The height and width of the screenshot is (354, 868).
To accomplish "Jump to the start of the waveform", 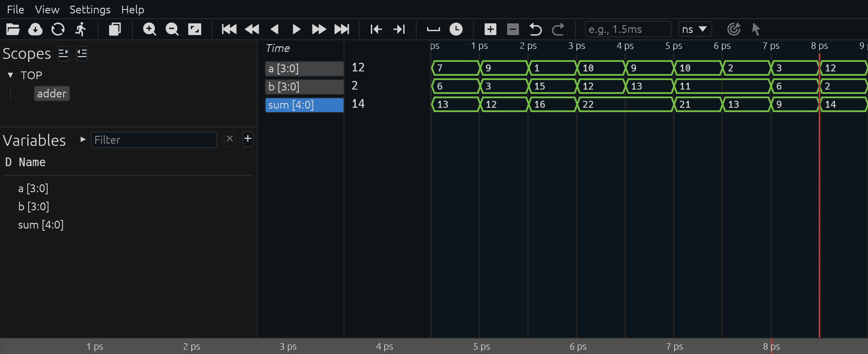I will point(229,29).
